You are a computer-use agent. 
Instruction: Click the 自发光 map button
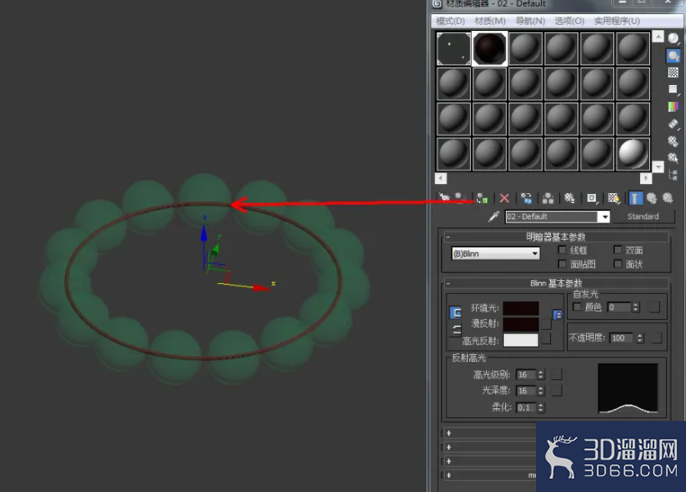(x=654, y=307)
